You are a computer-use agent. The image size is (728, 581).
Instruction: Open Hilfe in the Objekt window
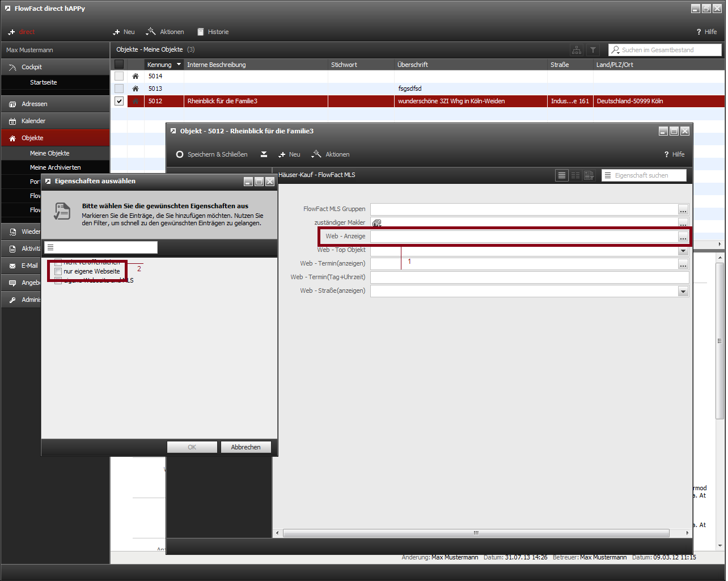point(674,154)
